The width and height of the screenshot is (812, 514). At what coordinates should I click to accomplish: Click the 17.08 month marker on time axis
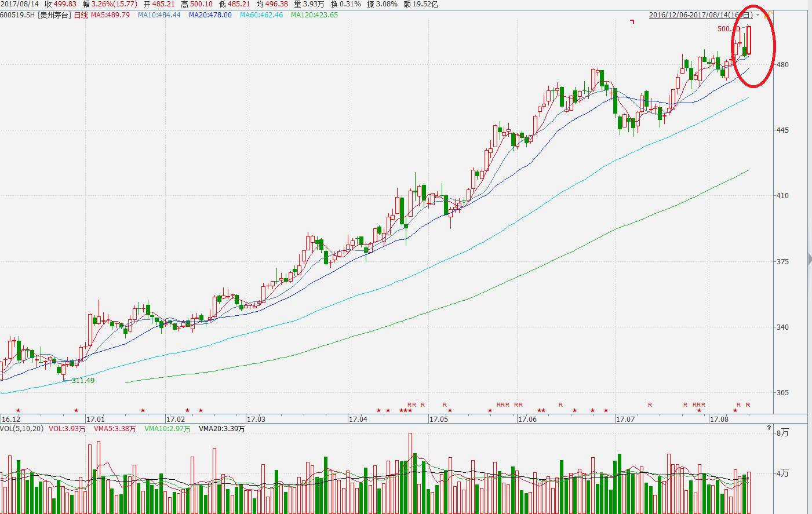point(719,419)
